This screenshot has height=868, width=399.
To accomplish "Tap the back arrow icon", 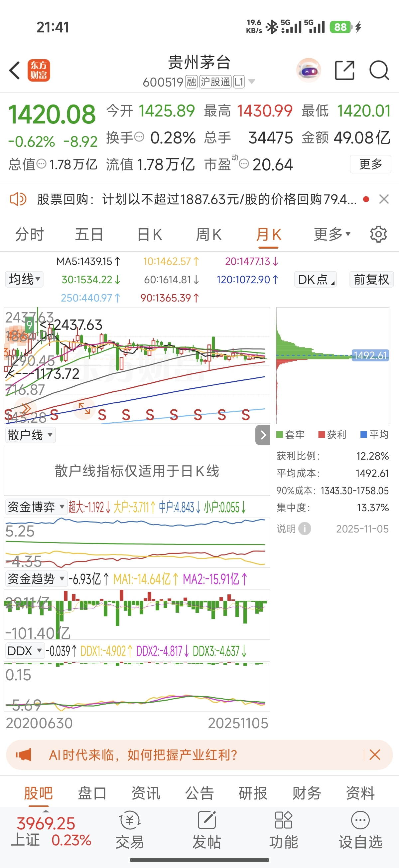I will click(15, 71).
